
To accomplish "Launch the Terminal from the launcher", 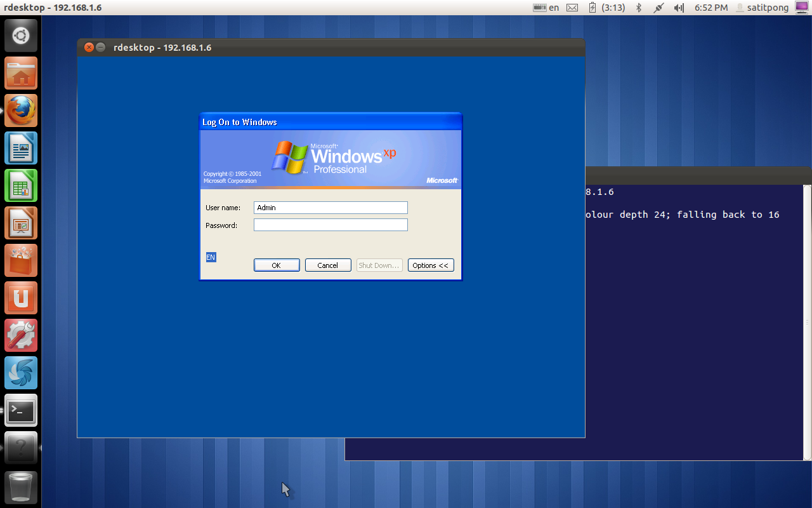I will point(20,410).
